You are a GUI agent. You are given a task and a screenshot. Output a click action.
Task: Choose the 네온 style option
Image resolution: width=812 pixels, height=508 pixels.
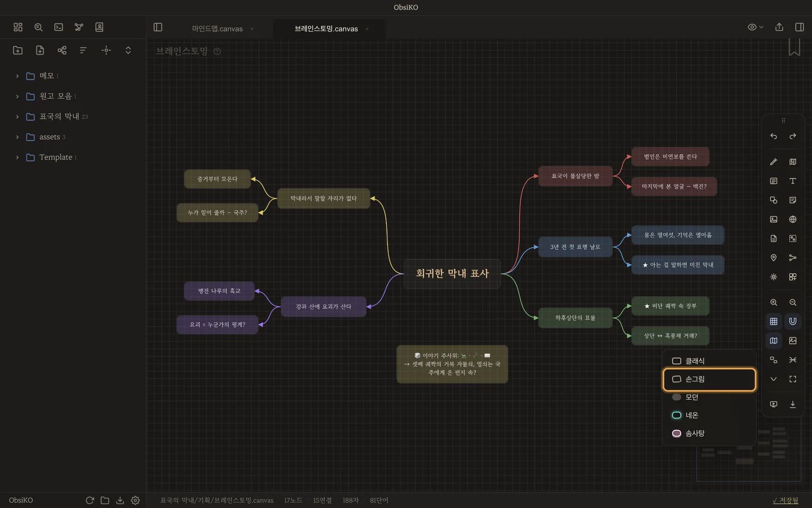pyautogui.click(x=709, y=416)
